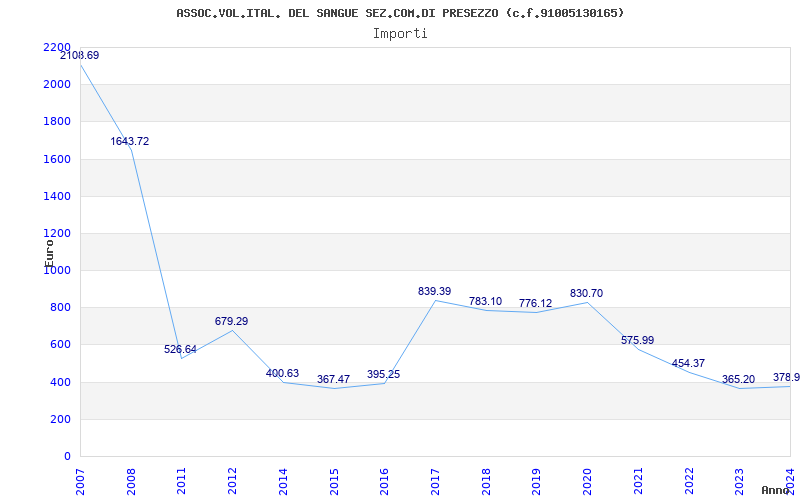Click the 526.64 data point label

click(x=180, y=349)
